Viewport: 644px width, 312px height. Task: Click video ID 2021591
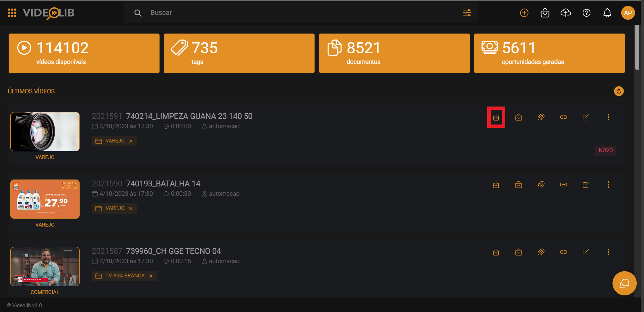107,116
